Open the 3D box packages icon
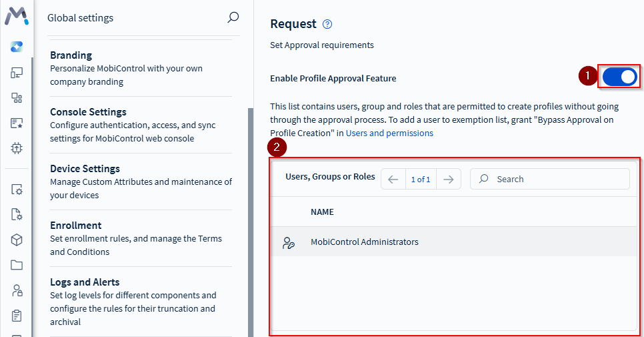644x337 pixels. coord(17,240)
